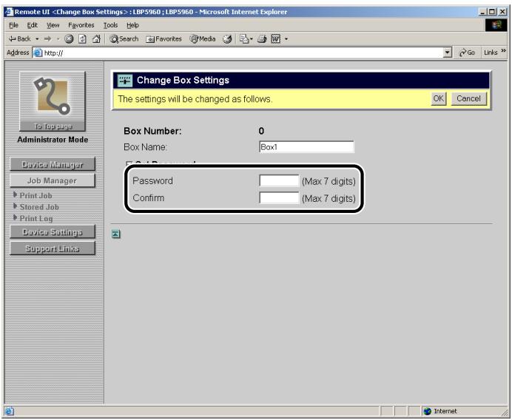This screenshot has width=512, height=420.
Task: Open the Search toolbar button
Action: tap(124, 39)
